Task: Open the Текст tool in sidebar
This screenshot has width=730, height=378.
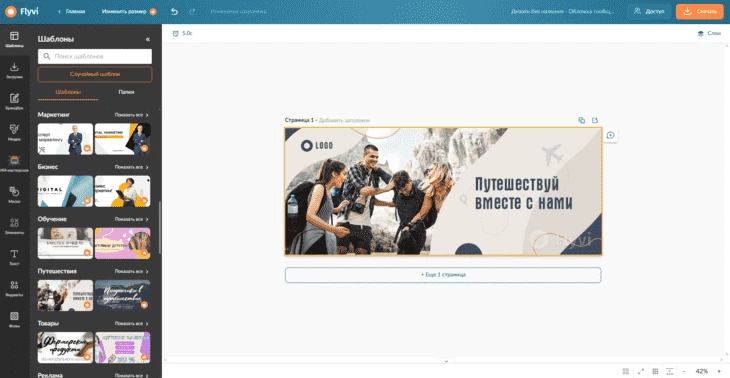Action: [x=14, y=257]
